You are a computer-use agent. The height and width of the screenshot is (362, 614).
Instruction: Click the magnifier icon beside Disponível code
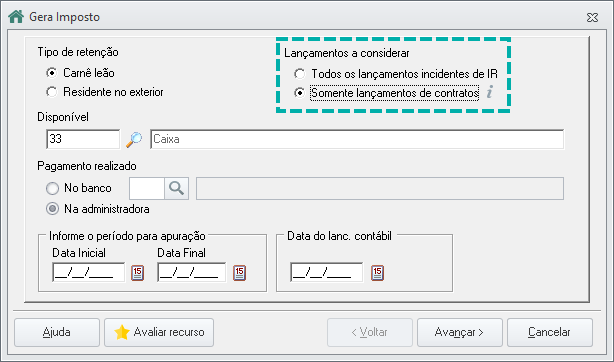[x=134, y=139]
